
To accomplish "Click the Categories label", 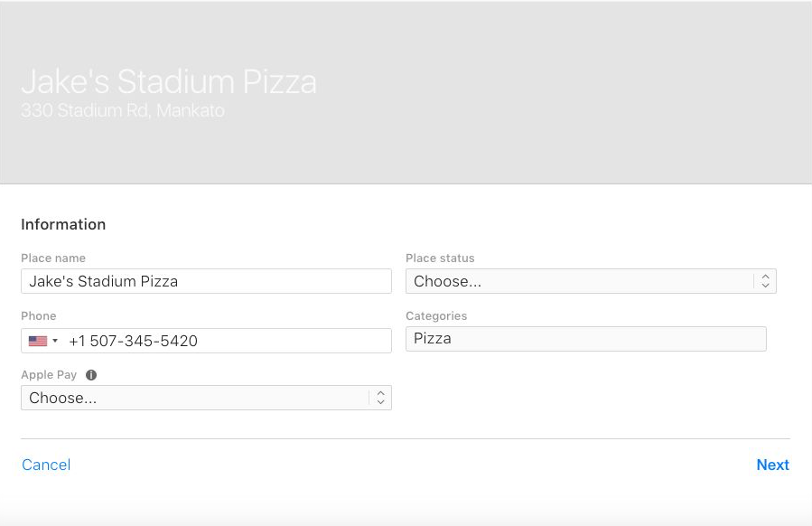I will point(436,316).
